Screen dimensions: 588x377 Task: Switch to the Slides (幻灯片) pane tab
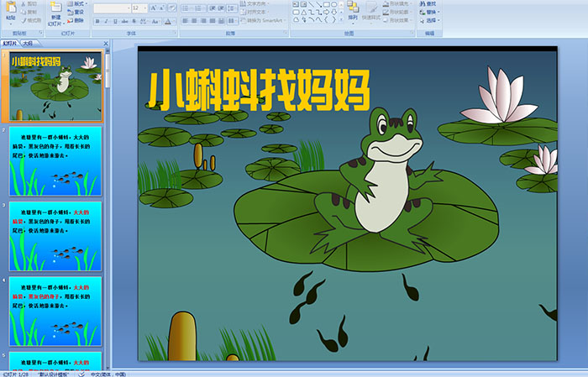pos(10,44)
